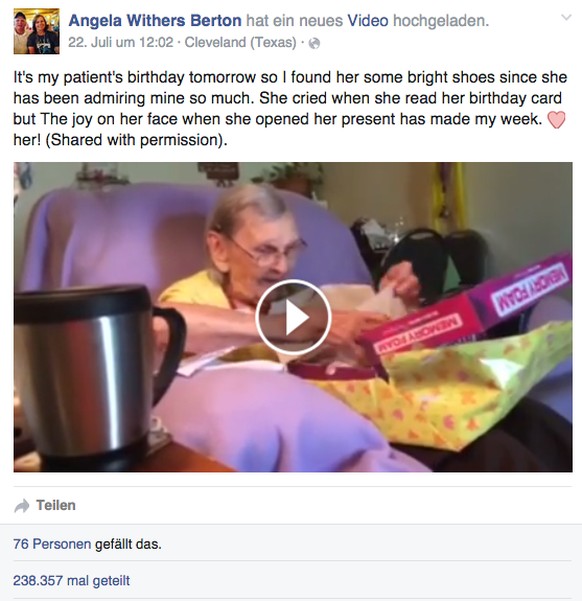
Task: Click the public globe privacy icon
Action: [314, 43]
